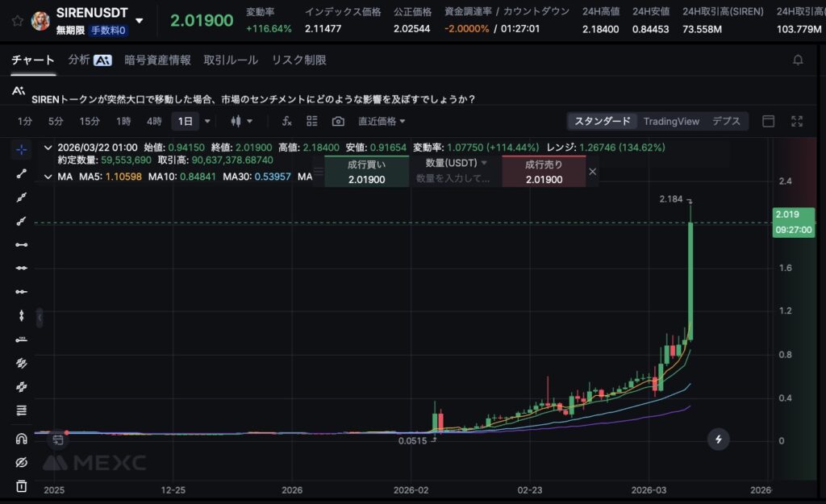Viewport: 826px width, 504px height.
Task: Switch to the リスク制限 tab
Action: [298, 60]
